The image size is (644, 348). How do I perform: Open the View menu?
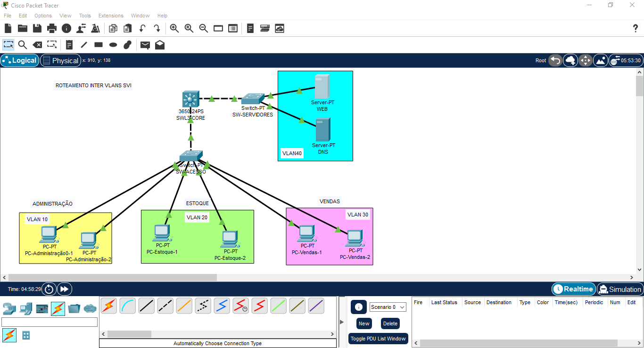click(x=66, y=16)
